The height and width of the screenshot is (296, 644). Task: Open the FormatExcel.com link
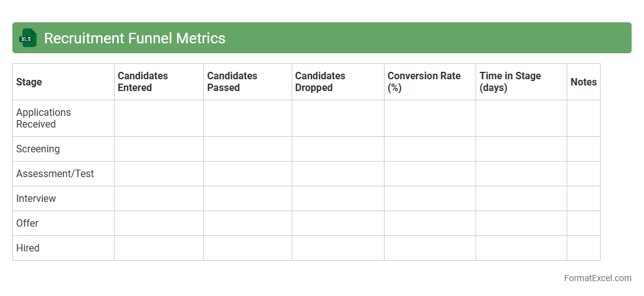point(597,278)
